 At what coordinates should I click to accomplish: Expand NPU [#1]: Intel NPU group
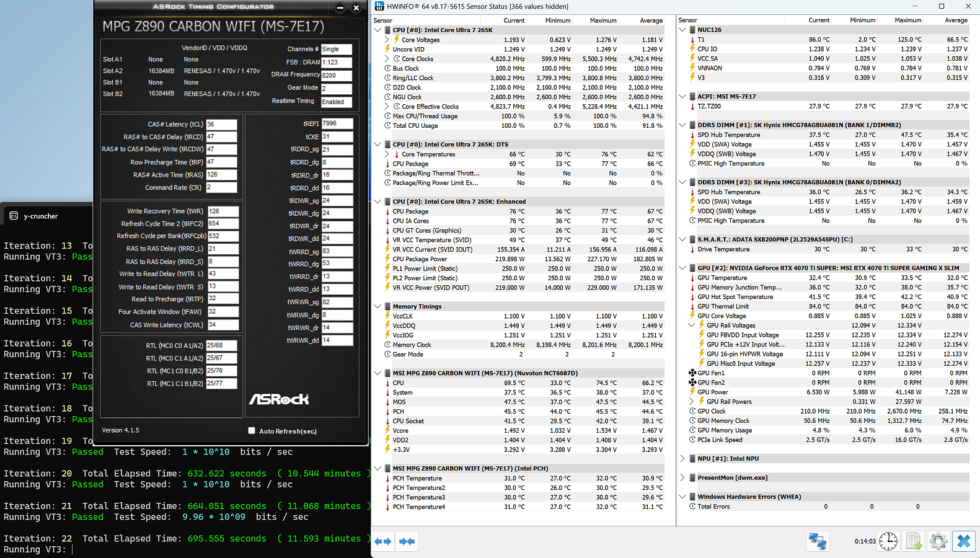point(682,459)
